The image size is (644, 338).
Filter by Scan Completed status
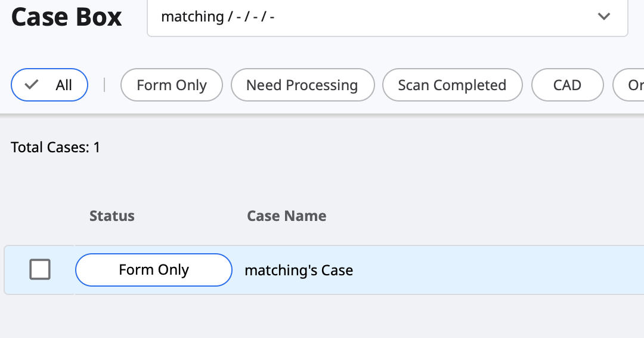click(452, 85)
